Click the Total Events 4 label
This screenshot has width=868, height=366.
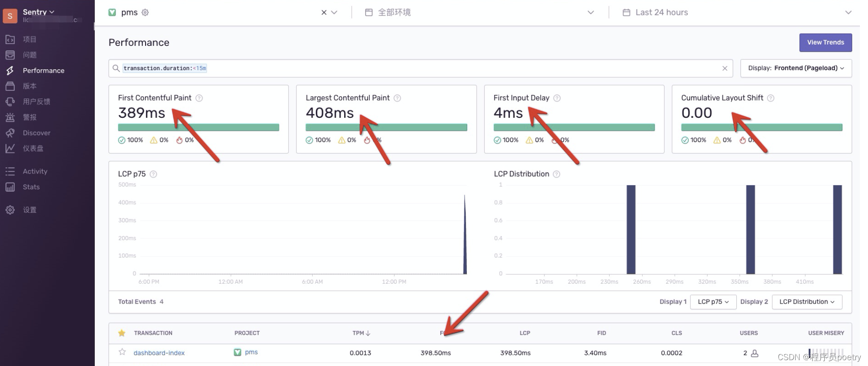[141, 302]
